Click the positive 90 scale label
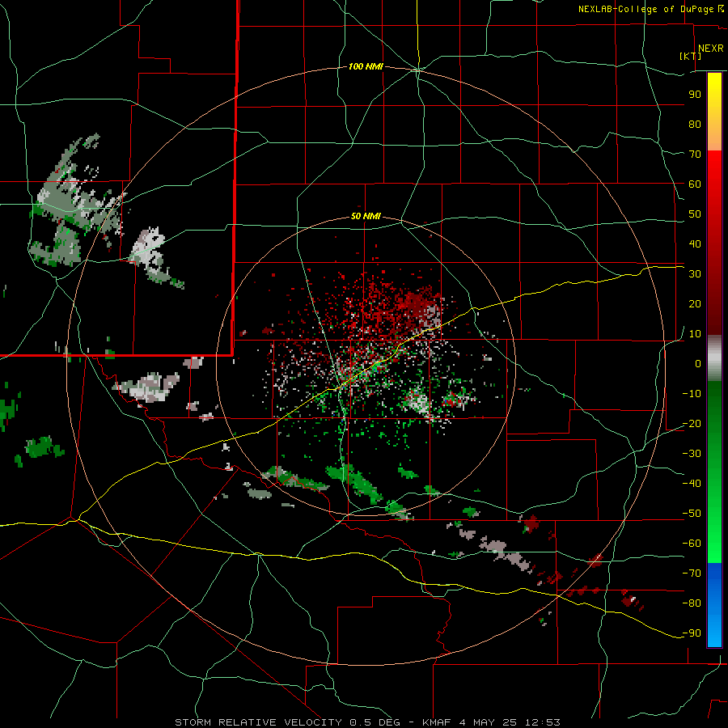The height and width of the screenshot is (728, 728). tap(695, 95)
